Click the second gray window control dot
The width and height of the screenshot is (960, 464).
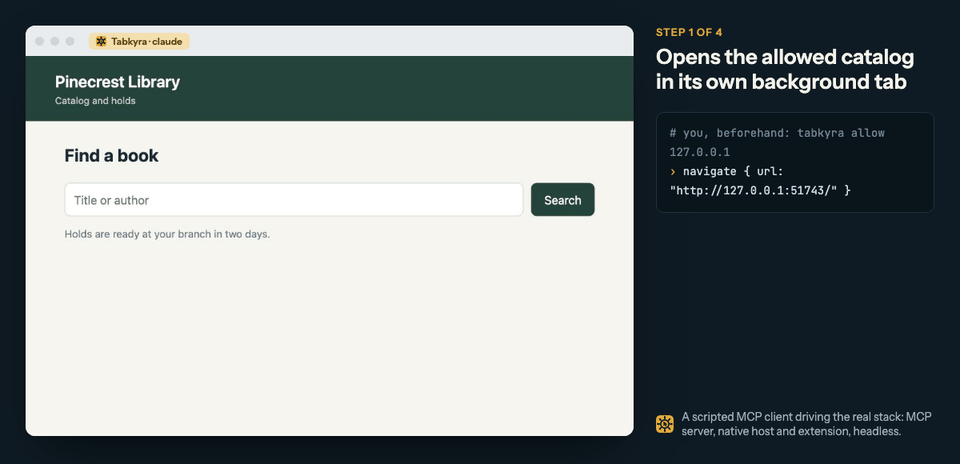click(54, 41)
